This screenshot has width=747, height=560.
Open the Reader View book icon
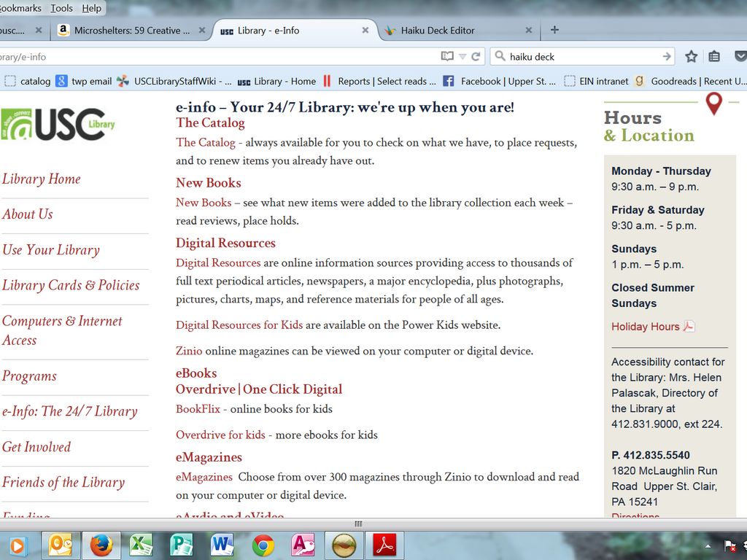(447, 57)
